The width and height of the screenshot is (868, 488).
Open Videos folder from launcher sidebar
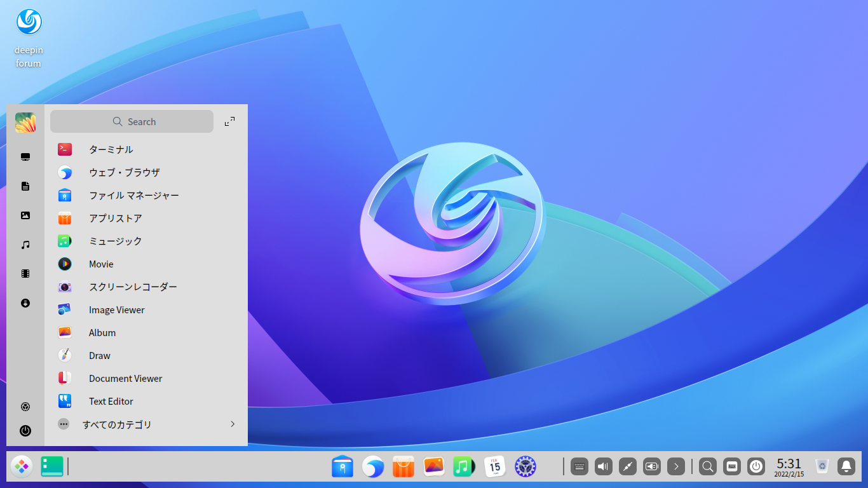25,274
